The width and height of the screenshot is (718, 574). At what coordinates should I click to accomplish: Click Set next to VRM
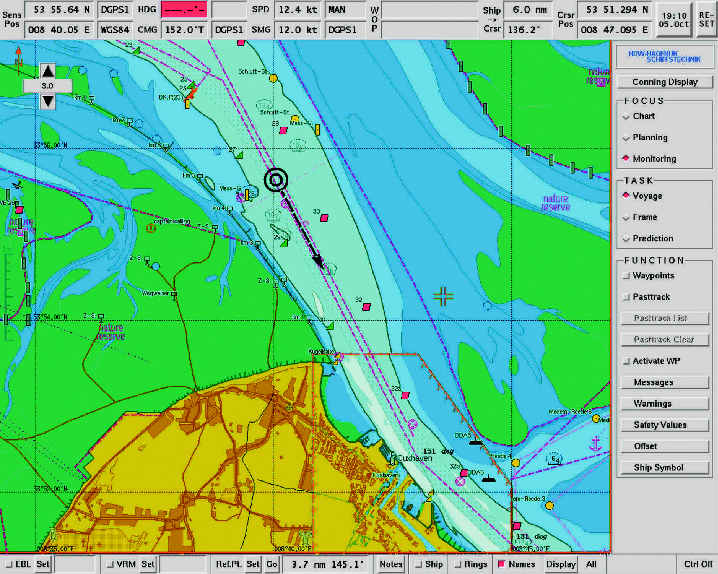click(148, 564)
